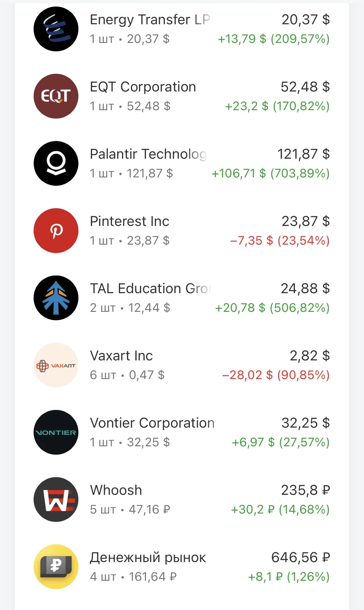Select the Vaxart Inc stock name
The height and width of the screenshot is (610, 364).
(121, 356)
